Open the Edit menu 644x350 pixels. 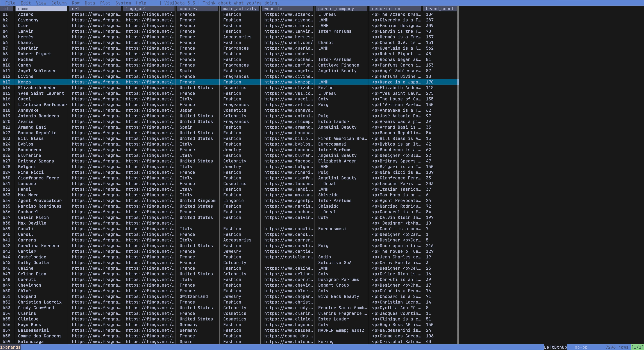pyautogui.click(x=25, y=3)
